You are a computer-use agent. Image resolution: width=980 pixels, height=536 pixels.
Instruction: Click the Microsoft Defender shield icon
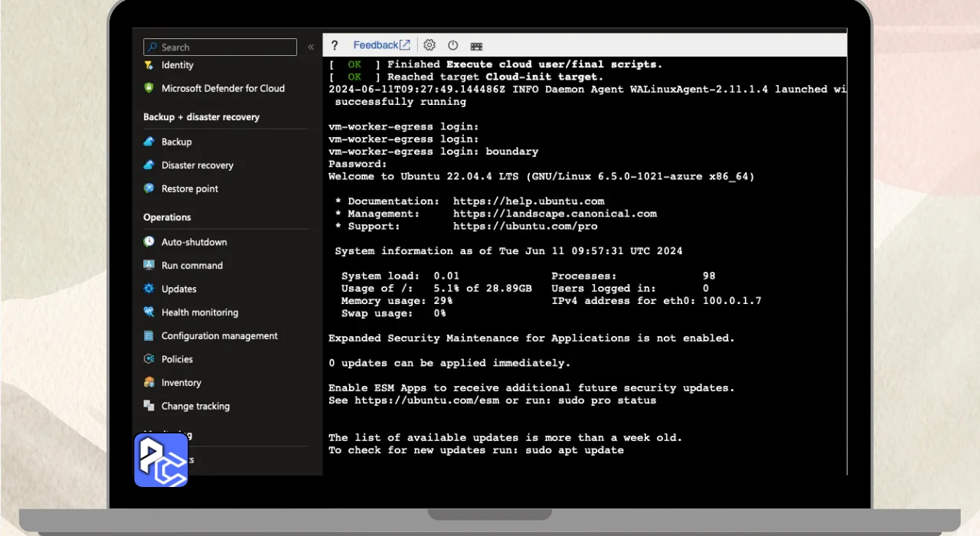tap(149, 88)
